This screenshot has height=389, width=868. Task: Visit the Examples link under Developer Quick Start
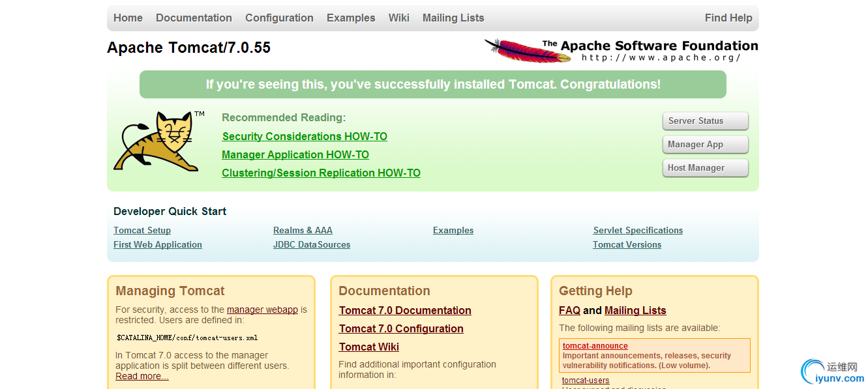(x=453, y=230)
